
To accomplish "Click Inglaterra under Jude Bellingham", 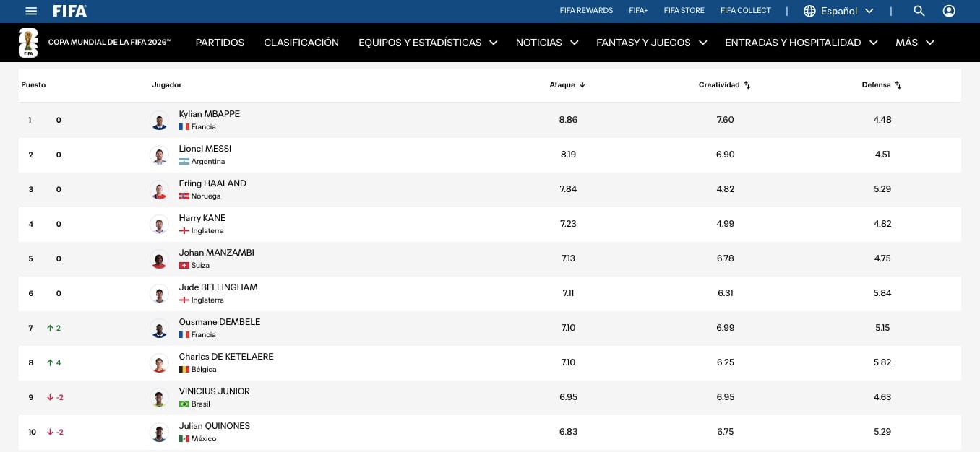I will point(207,300).
